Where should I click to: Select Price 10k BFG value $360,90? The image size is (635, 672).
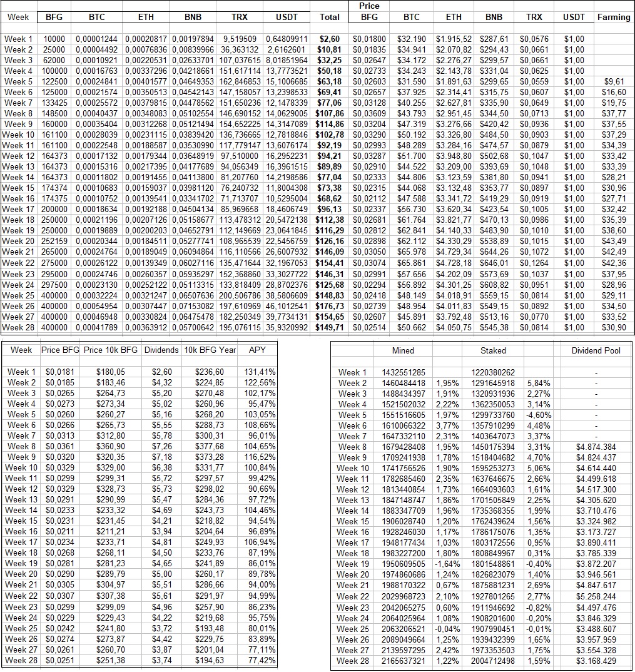(111, 446)
